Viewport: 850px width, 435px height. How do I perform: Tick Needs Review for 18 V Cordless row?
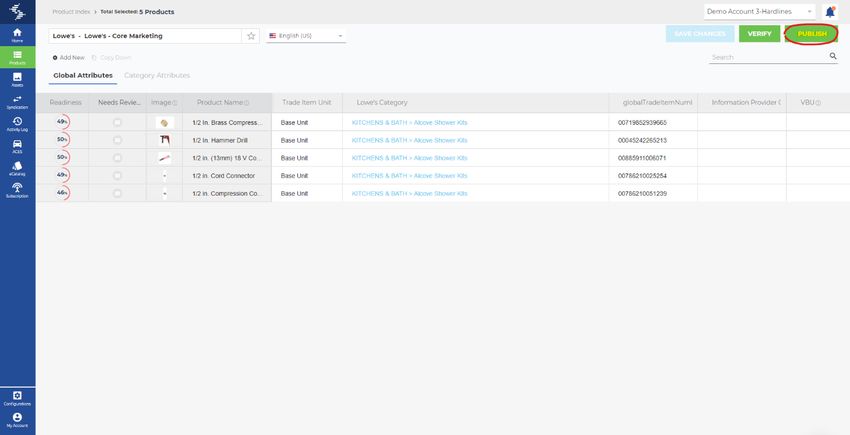coord(117,158)
